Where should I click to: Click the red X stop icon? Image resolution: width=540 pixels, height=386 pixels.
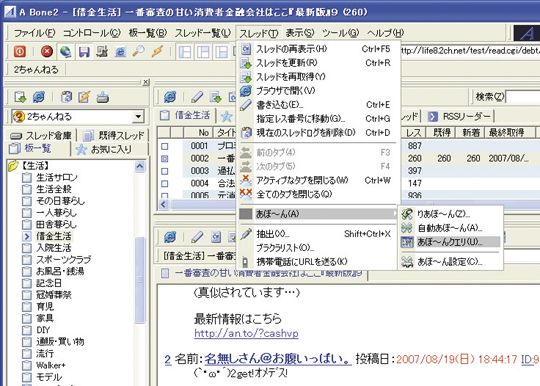click(x=47, y=52)
